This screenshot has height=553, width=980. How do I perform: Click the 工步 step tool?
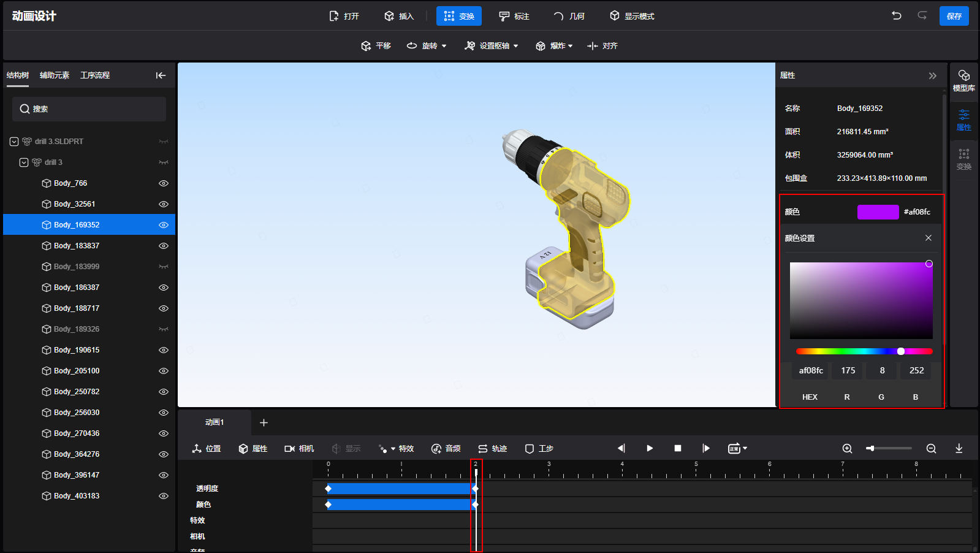tap(539, 449)
